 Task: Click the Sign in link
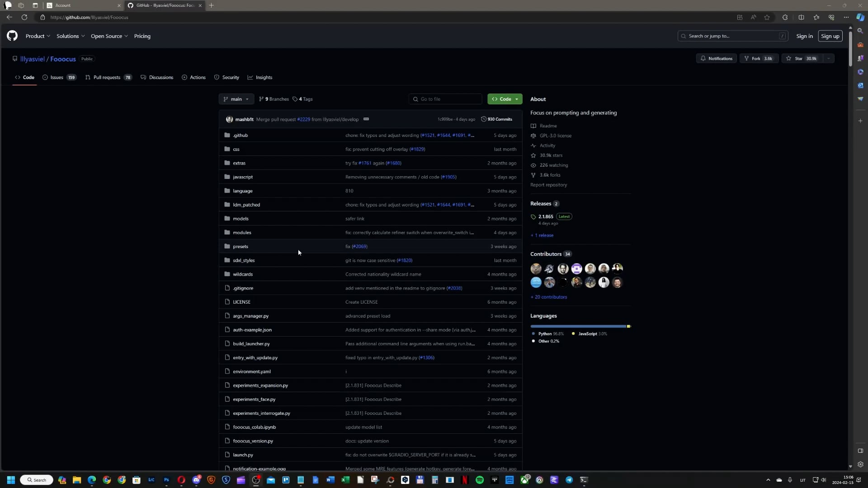click(x=804, y=36)
